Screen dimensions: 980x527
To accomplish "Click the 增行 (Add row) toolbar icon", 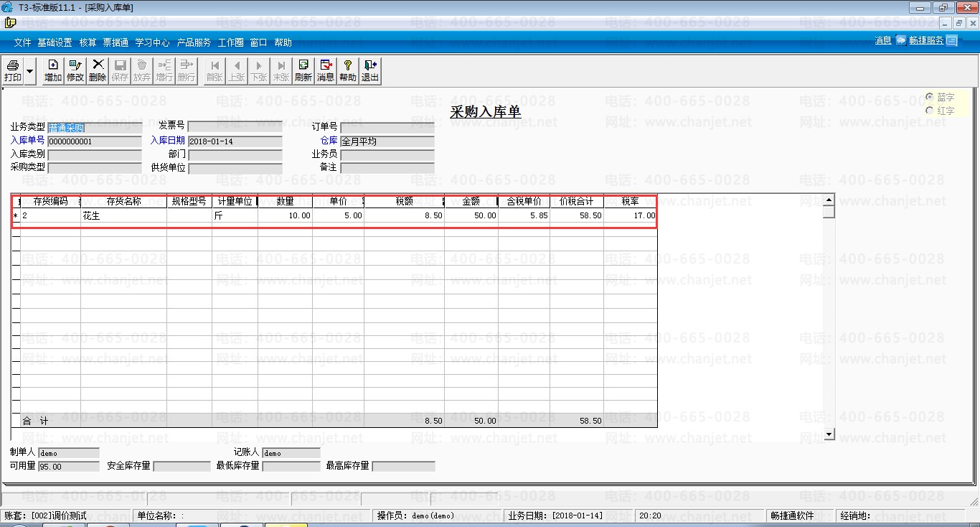I will pos(164,70).
